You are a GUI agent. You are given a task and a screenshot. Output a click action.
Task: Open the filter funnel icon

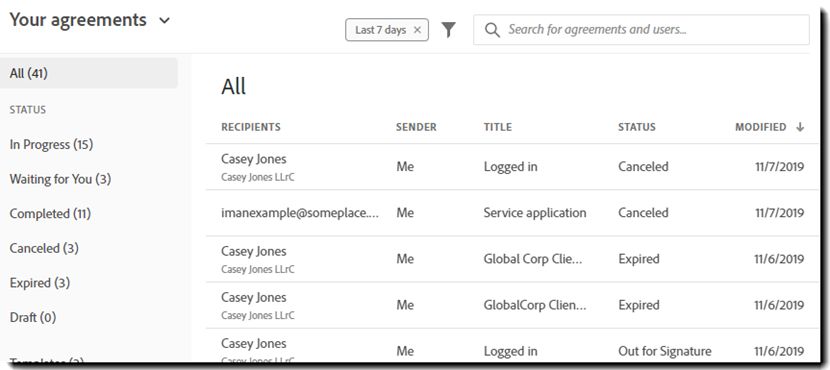pos(448,30)
